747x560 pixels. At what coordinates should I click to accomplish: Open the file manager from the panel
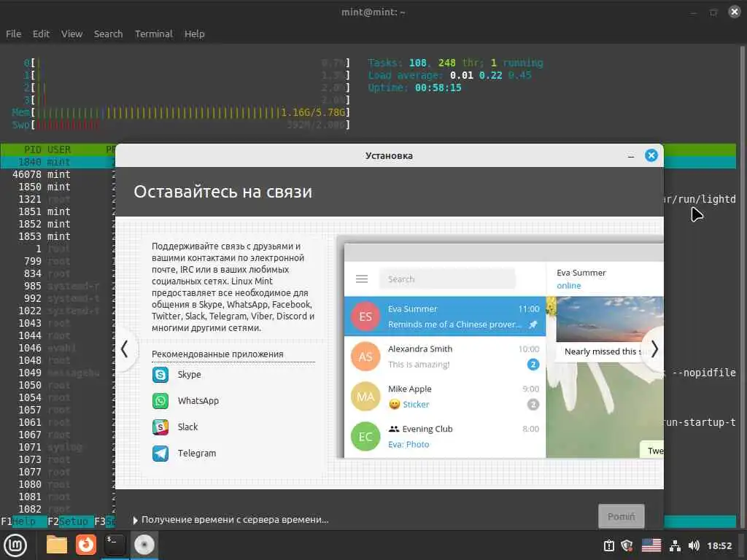[57, 545]
